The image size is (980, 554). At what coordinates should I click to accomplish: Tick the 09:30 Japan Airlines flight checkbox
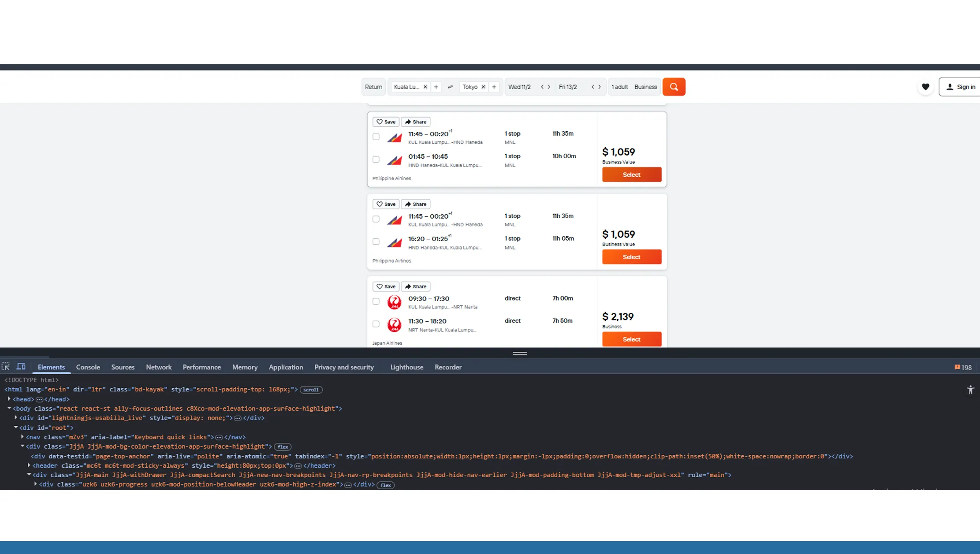click(376, 301)
